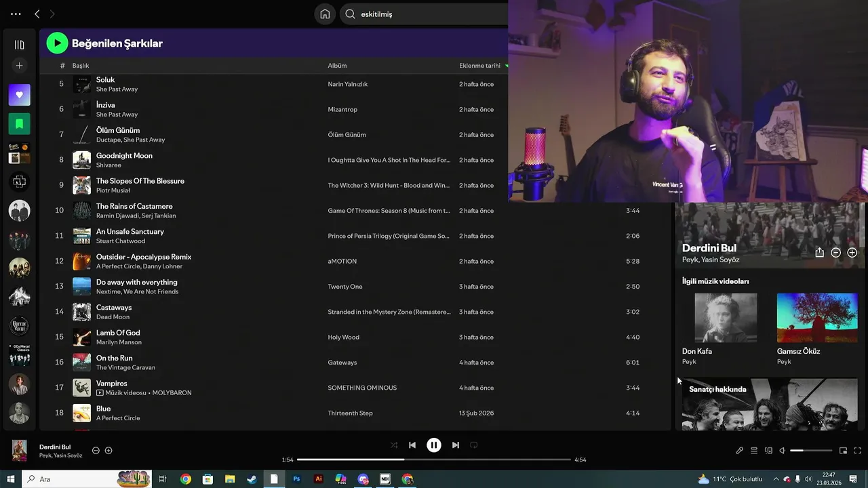
Task: Play Beğenilen Şarkılar with green button
Action: point(57,43)
